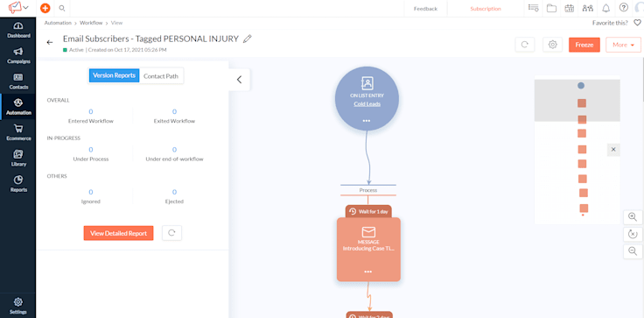Open workflow settings gear button

coord(552,45)
